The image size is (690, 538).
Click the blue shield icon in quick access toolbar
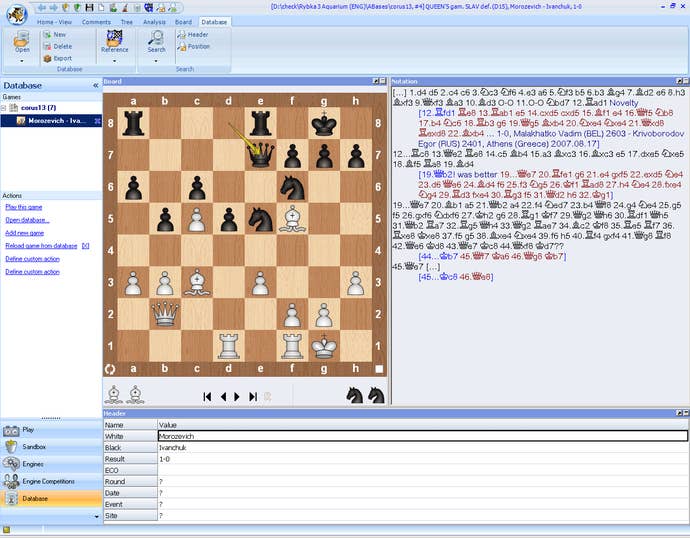click(149, 7)
